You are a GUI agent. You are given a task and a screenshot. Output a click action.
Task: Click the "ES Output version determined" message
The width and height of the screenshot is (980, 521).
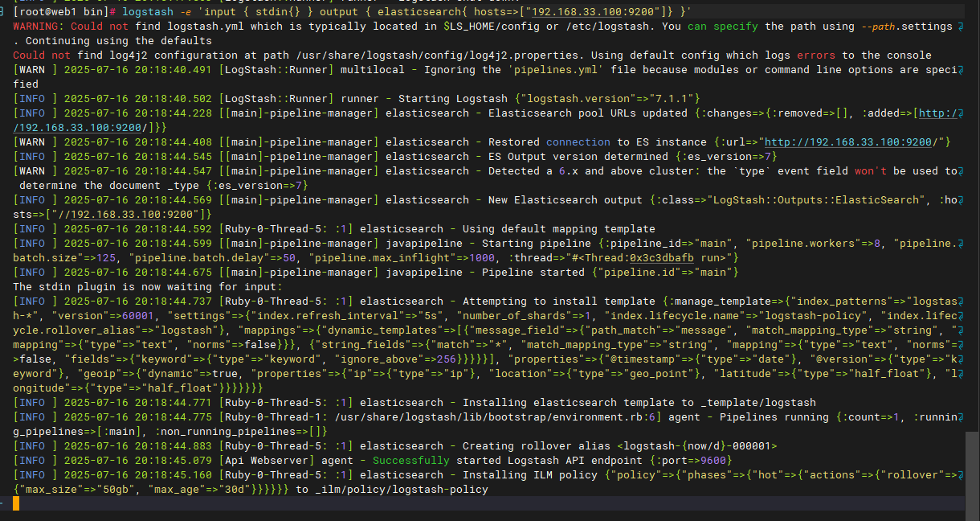click(x=578, y=157)
